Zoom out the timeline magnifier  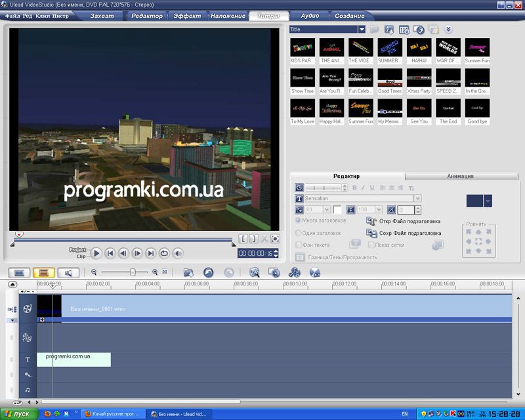tap(94, 272)
